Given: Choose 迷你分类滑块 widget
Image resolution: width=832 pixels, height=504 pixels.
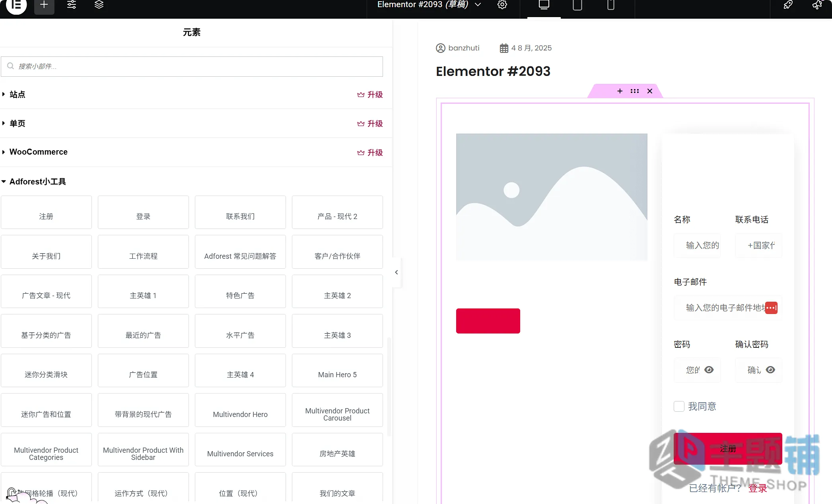Looking at the screenshot, I should 46,370.
